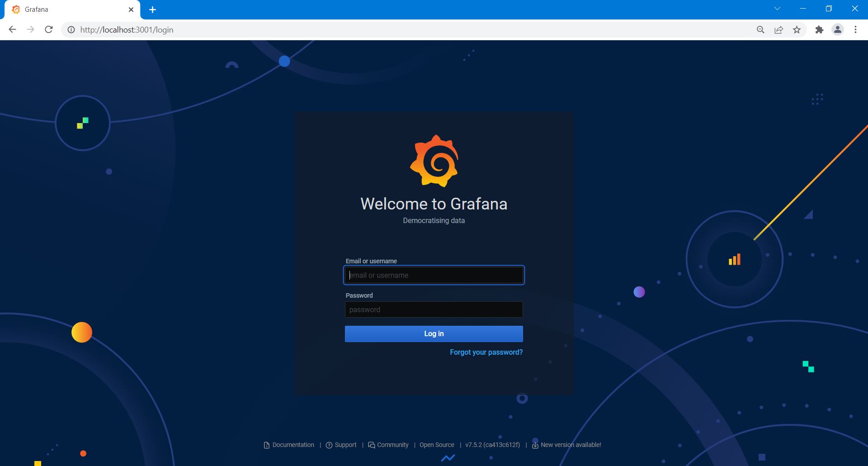Click New version available link
868x466 pixels.
[x=571, y=445]
